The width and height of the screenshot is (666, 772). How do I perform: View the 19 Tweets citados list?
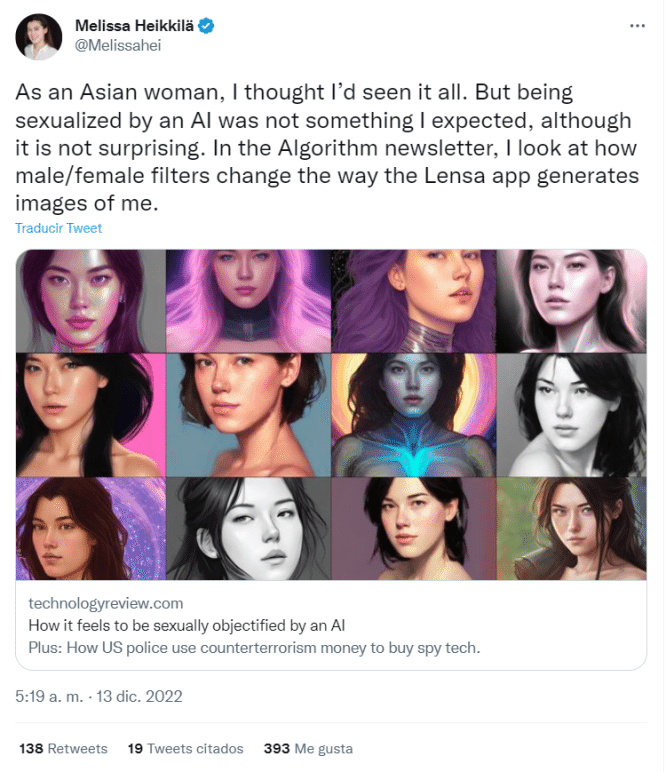(x=185, y=748)
